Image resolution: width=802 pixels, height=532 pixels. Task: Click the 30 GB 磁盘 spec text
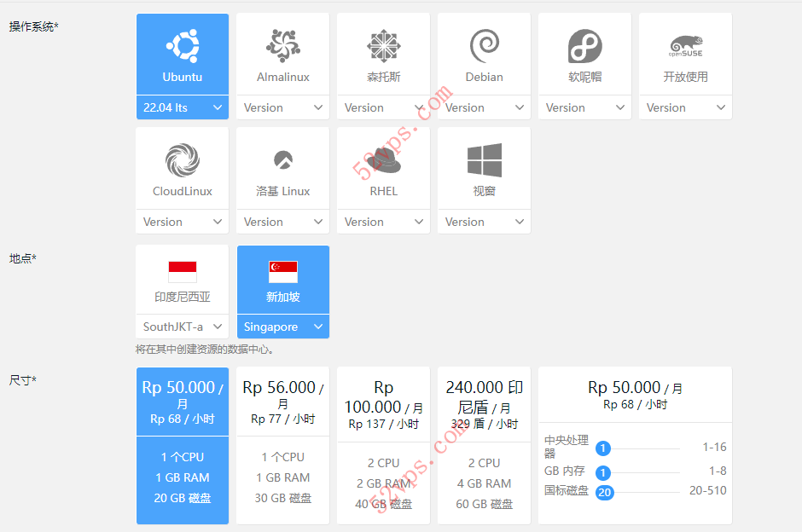tap(283, 498)
